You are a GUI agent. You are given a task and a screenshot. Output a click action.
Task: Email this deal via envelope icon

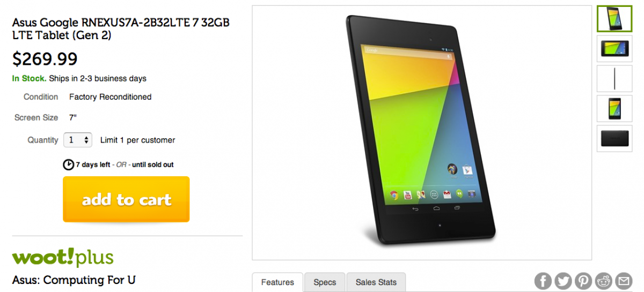pos(623,280)
